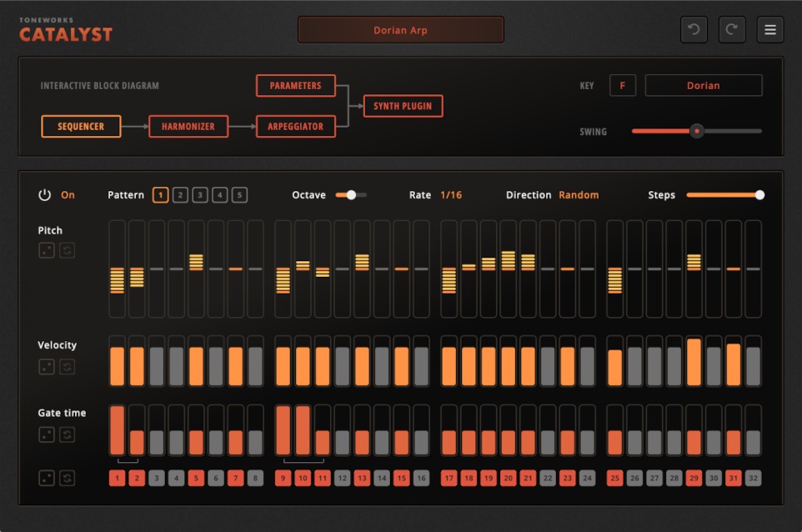Viewport: 802px width, 532px height.
Task: Select the SYNTH PLUGIN block
Action: [x=403, y=106]
